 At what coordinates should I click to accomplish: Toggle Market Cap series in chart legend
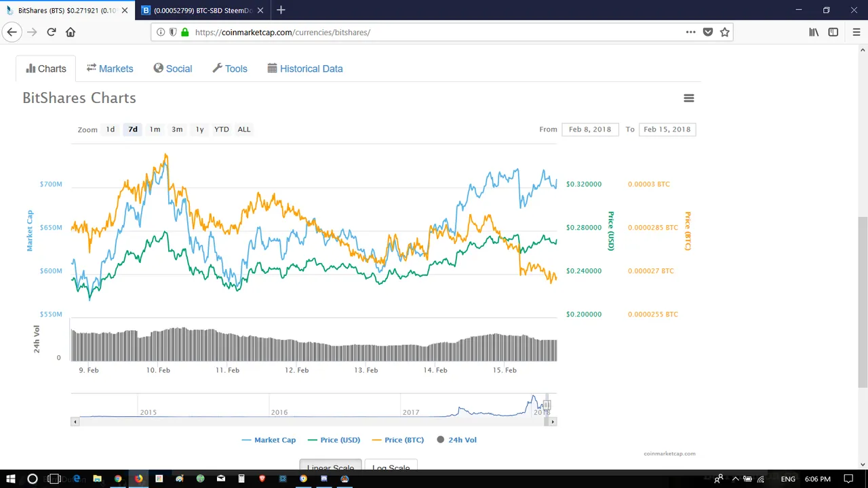269,440
